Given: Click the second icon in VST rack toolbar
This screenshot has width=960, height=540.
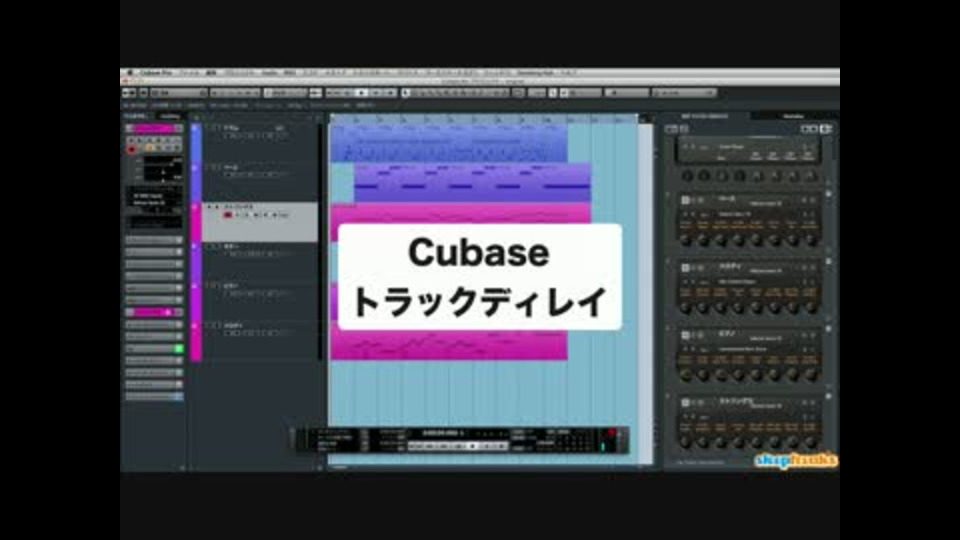Looking at the screenshot, I should point(683,129).
